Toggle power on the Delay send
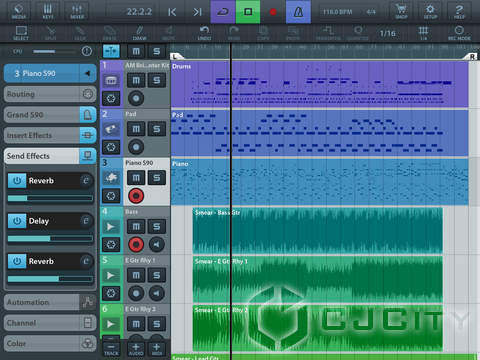This screenshot has height=360, width=480. pyautogui.click(x=17, y=221)
